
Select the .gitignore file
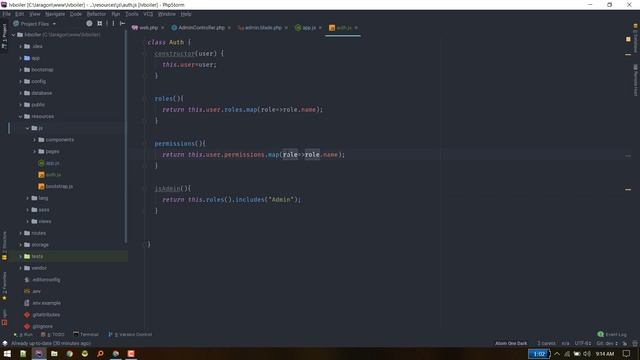[x=38, y=327]
